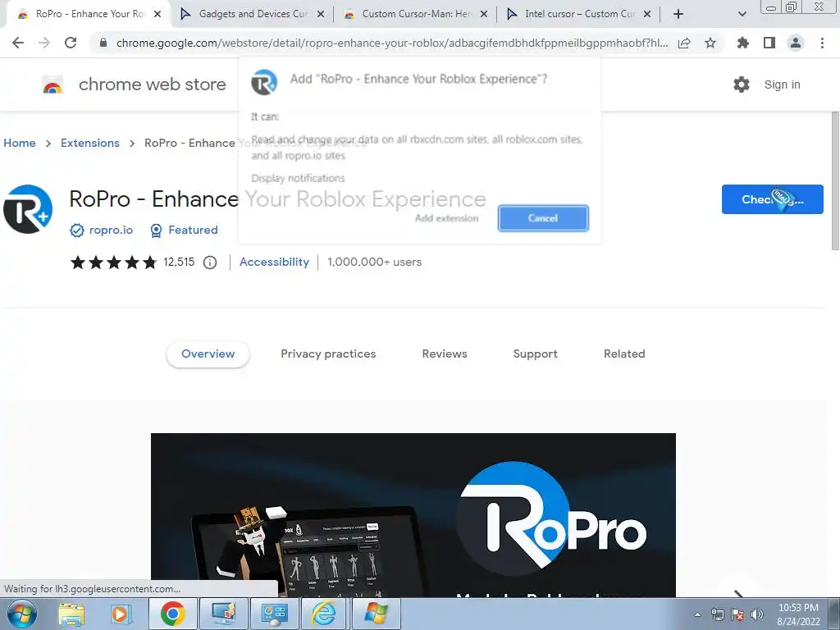Click the monitor taskbar icon beside Chrome

pos(223,614)
